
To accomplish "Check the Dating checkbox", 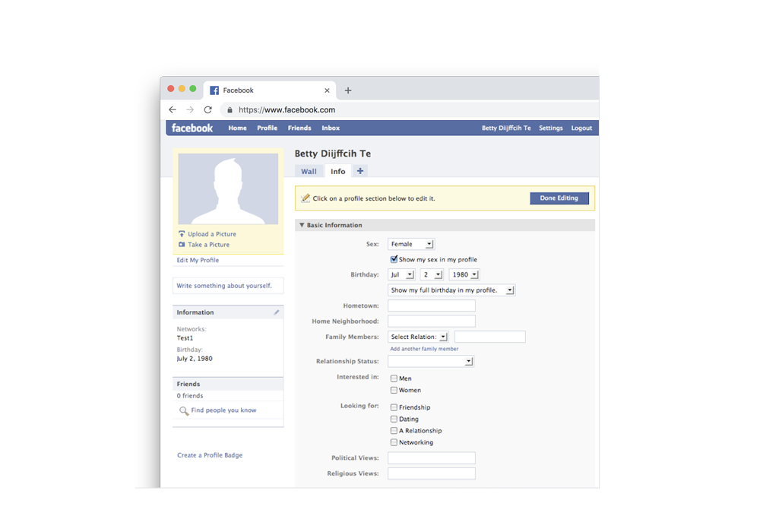I will point(394,419).
